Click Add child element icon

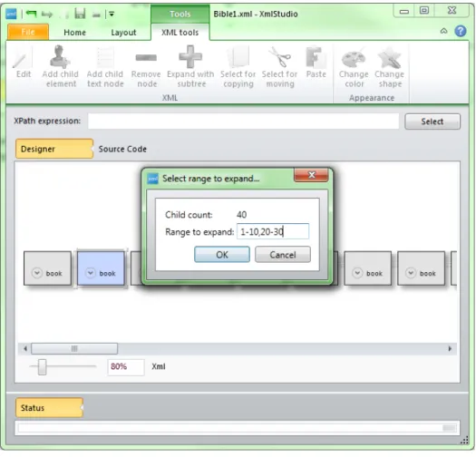tap(60, 57)
